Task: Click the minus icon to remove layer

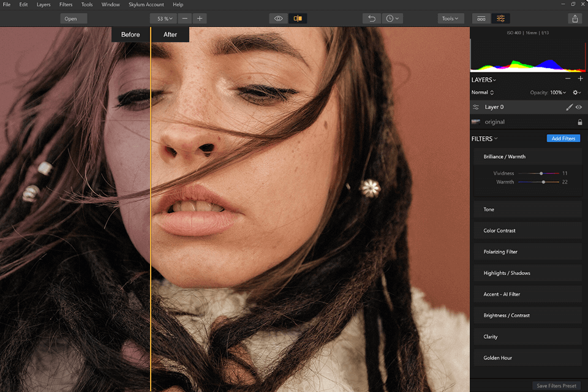Action: (568, 79)
